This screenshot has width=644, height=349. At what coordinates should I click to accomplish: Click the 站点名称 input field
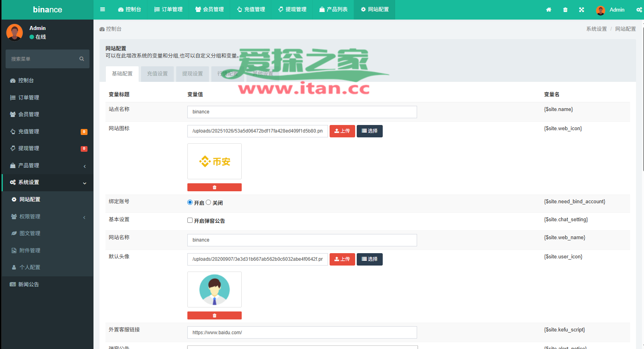(302, 112)
